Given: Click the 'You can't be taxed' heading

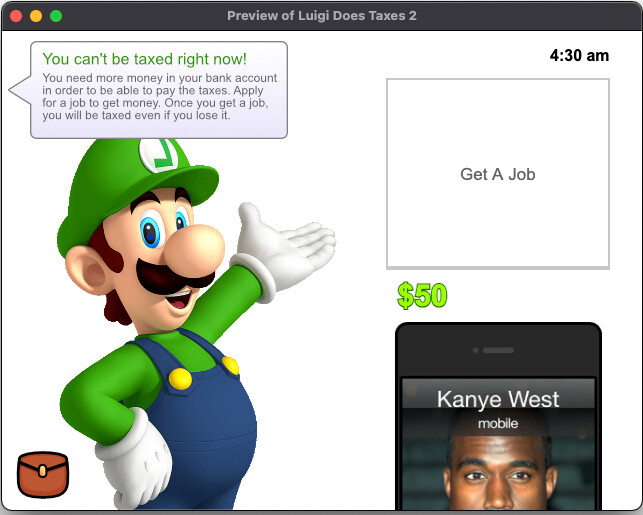Looking at the screenshot, I should [x=144, y=59].
